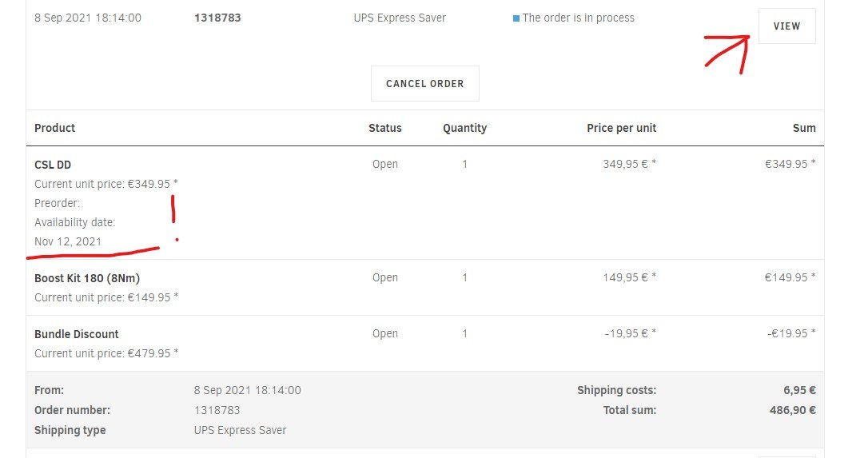Click "The order is in process" status text
This screenshot has width=868, height=458.
click(x=579, y=18)
